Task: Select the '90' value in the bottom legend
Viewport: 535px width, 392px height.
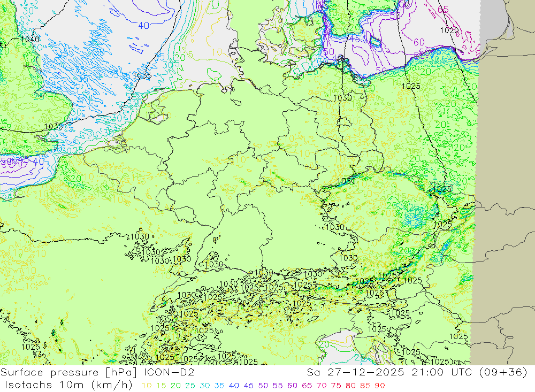Action: coord(380,386)
